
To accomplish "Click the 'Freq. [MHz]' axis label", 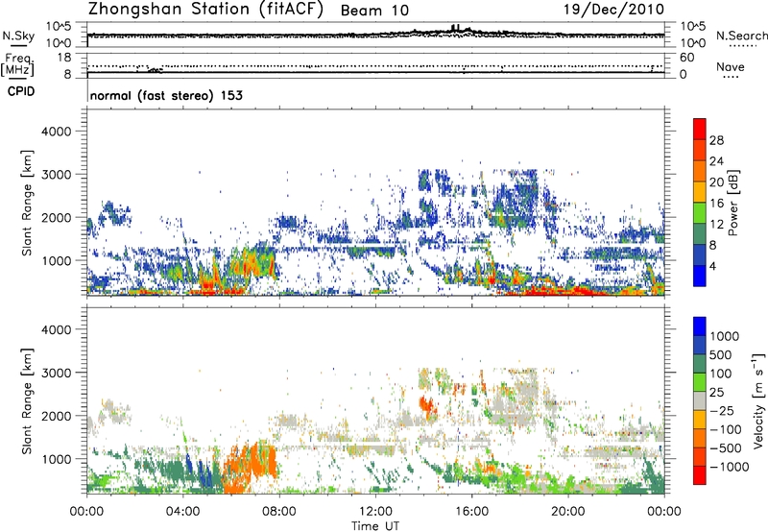I will 17,64.
